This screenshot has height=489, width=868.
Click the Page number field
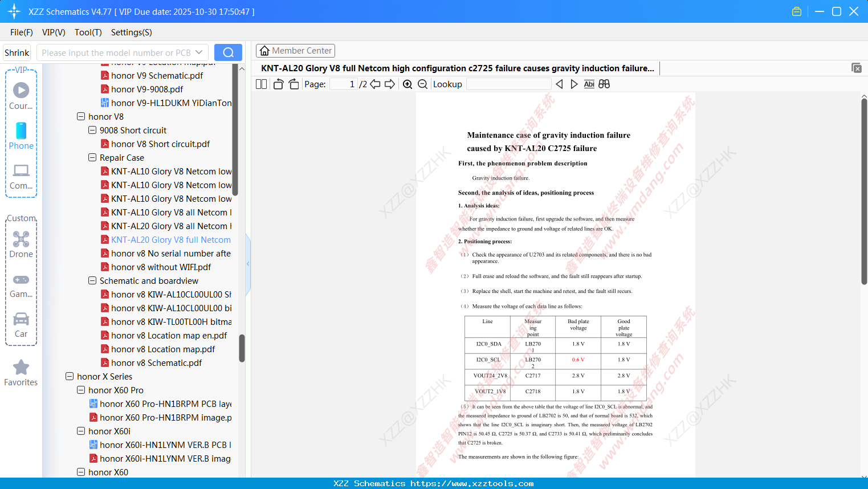coord(344,84)
